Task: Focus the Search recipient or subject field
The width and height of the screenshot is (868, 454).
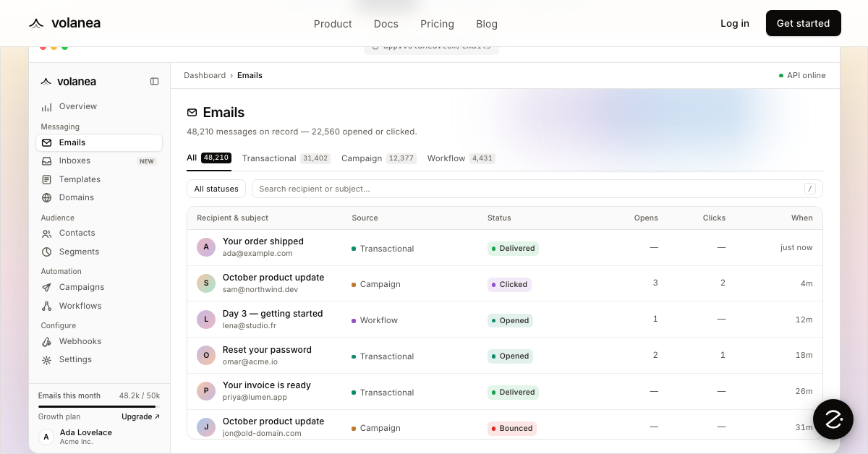Action: click(537, 189)
